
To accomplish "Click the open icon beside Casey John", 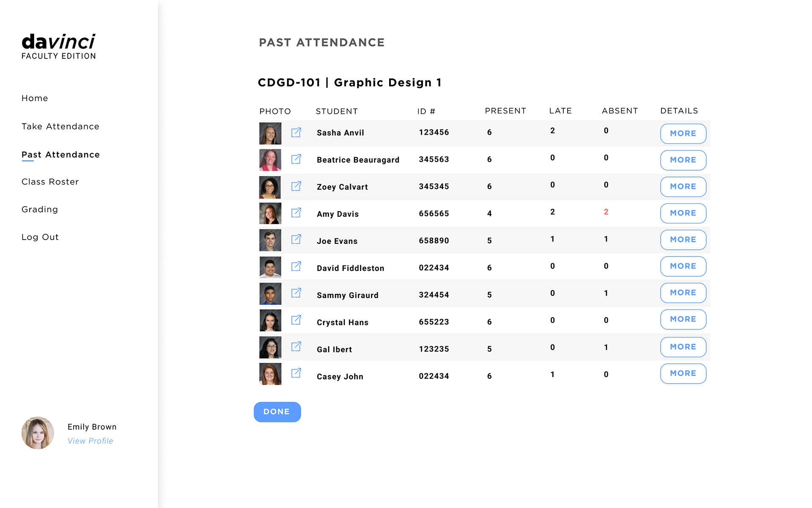I will [x=296, y=373].
